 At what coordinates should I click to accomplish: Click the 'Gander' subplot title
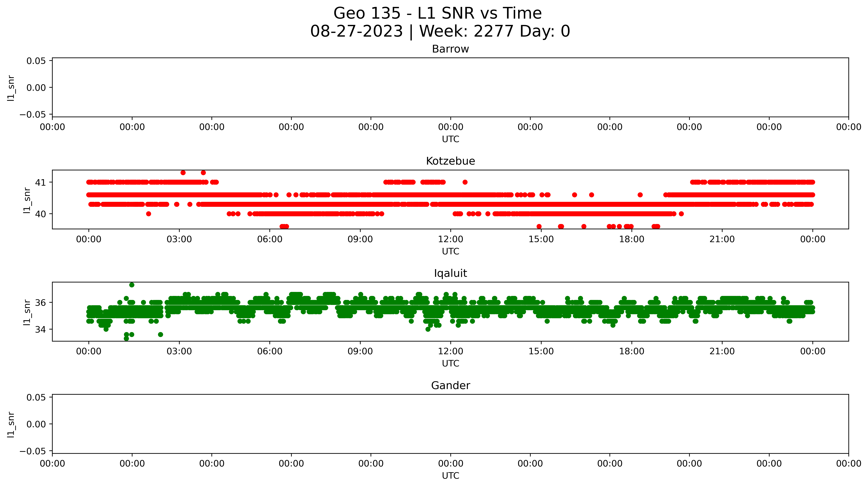tap(451, 386)
